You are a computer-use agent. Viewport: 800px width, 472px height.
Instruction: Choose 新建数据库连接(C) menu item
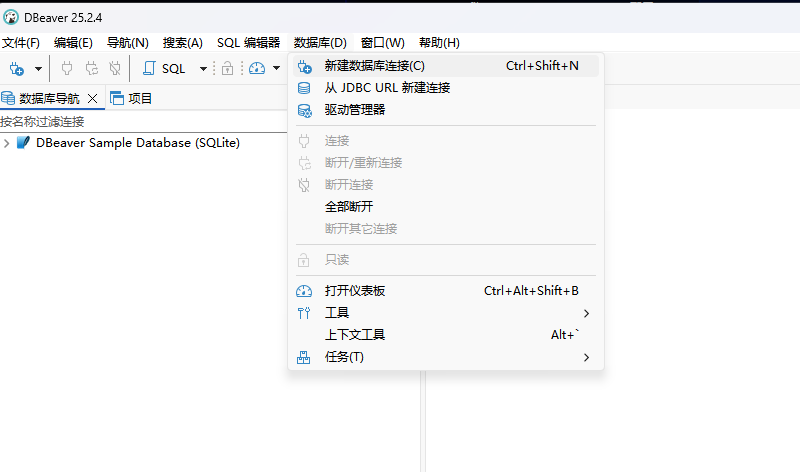click(x=446, y=66)
